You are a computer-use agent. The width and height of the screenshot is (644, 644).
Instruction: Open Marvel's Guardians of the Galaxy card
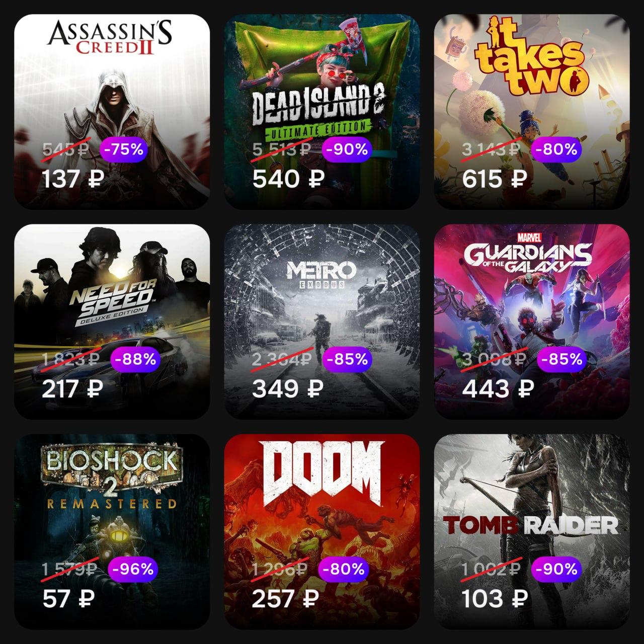click(532, 321)
